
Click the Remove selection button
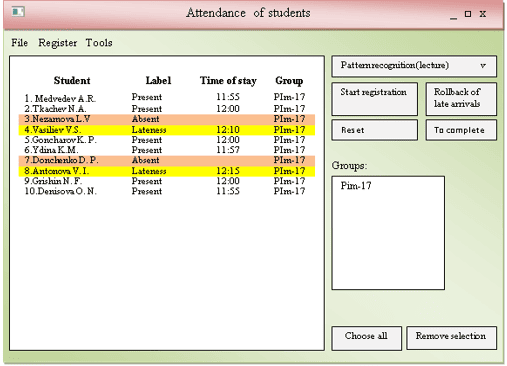[x=452, y=338]
